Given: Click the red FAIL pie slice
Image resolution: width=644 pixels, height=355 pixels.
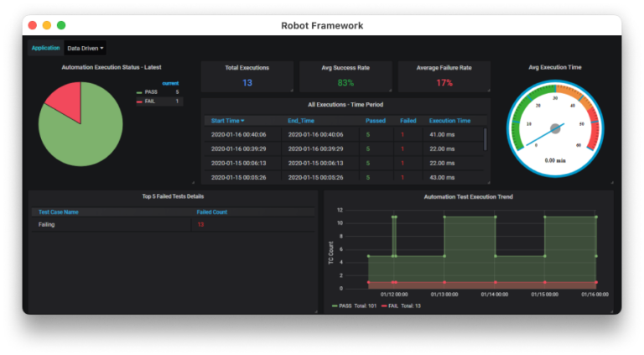Looking at the screenshot, I should tap(66, 99).
